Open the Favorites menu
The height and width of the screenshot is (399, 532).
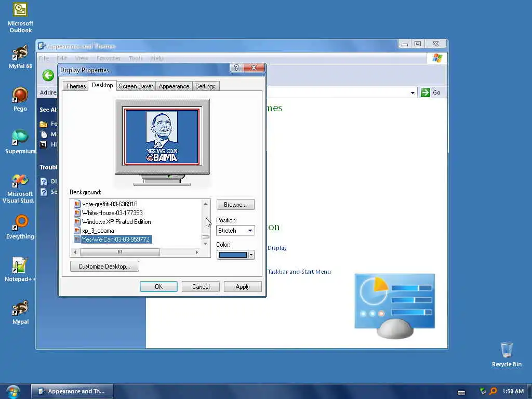[108, 58]
